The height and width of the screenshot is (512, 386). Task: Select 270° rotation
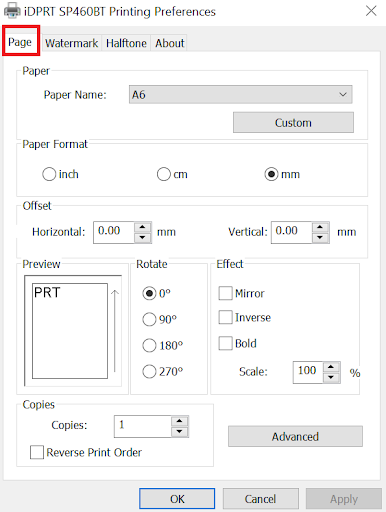(x=149, y=371)
